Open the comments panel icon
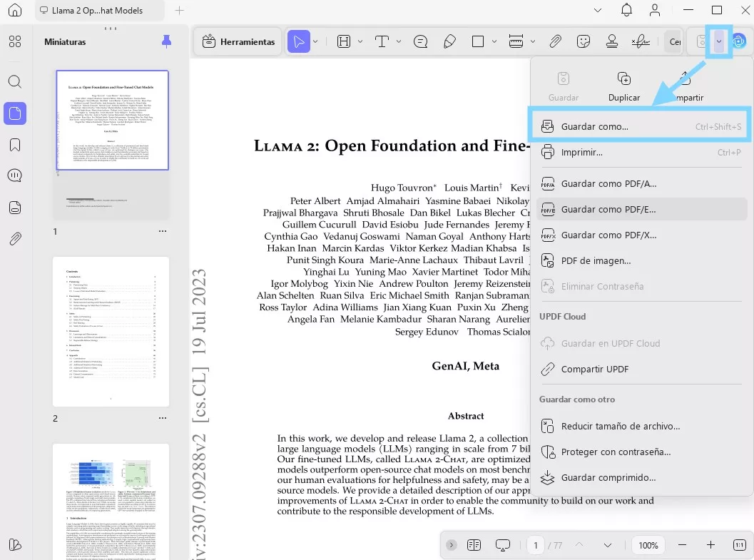 click(x=15, y=175)
